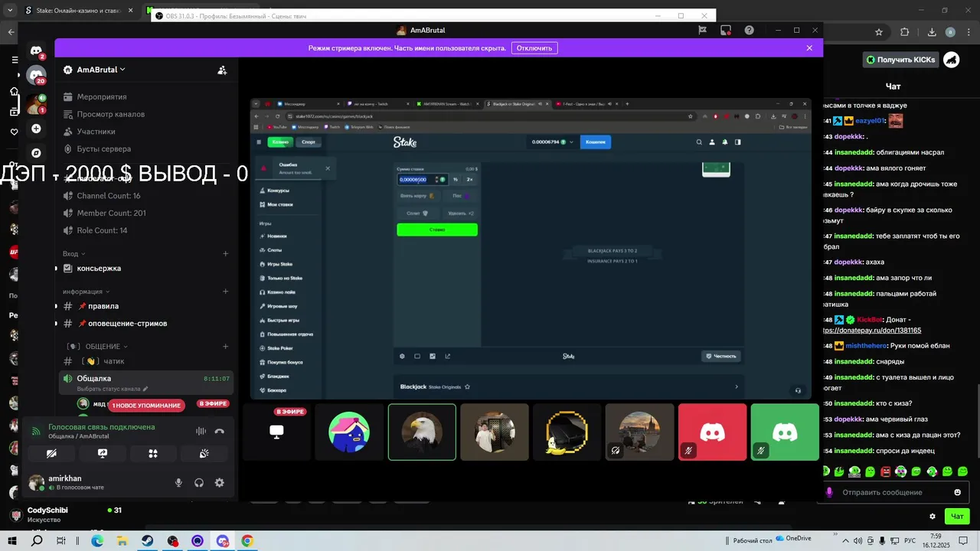980x551 pixels.
Task: Click the flag checkmark icon in Discord title bar
Action: coord(702,31)
